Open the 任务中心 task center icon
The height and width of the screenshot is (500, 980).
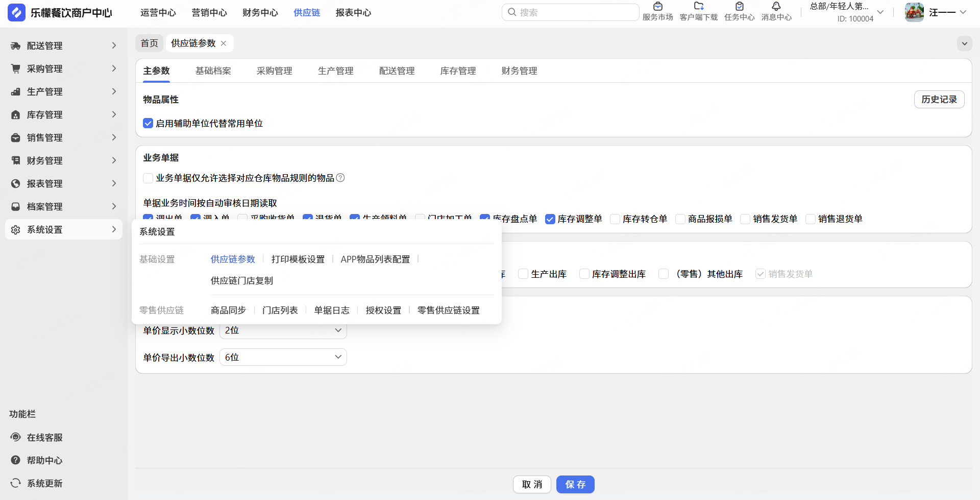pos(739,7)
